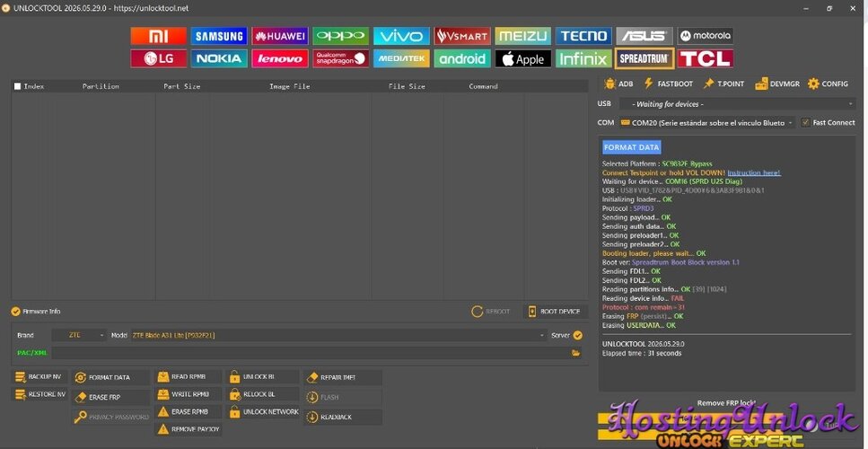Open the T.POINT test point viewer
The height and width of the screenshot is (449, 868).
click(723, 84)
